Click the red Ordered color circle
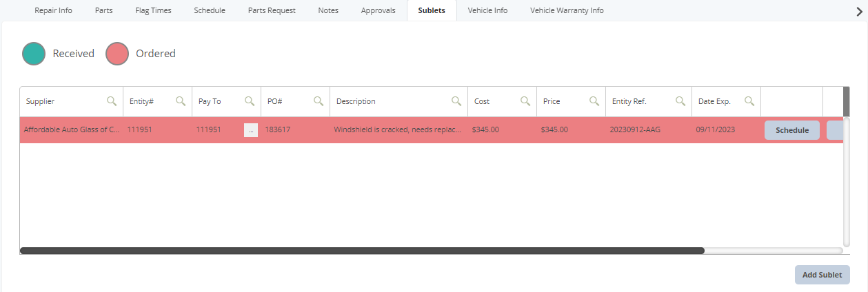The height and width of the screenshot is (292, 868). click(117, 54)
